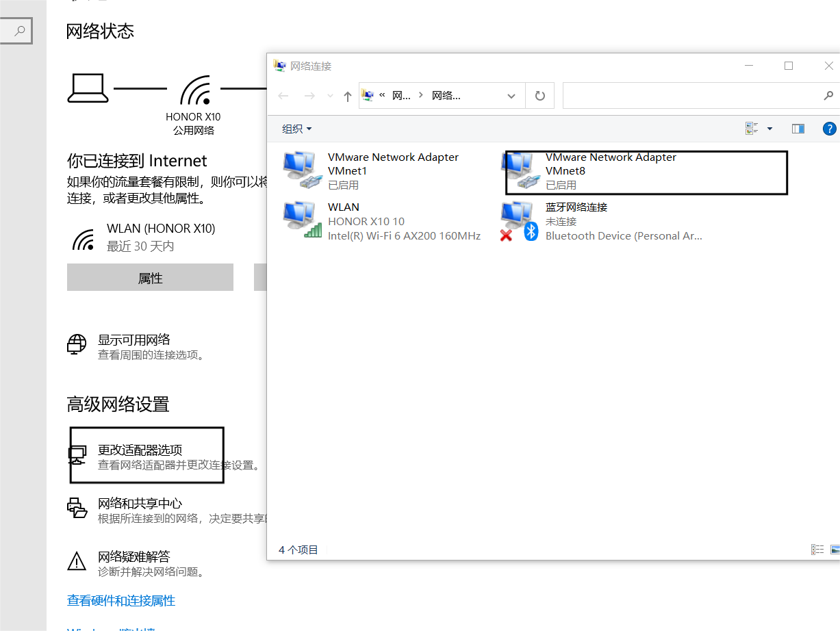Viewport: 840px width, 631px height.
Task: Click the HONOR X10 Wi-Fi diagram icon
Action: (x=195, y=90)
